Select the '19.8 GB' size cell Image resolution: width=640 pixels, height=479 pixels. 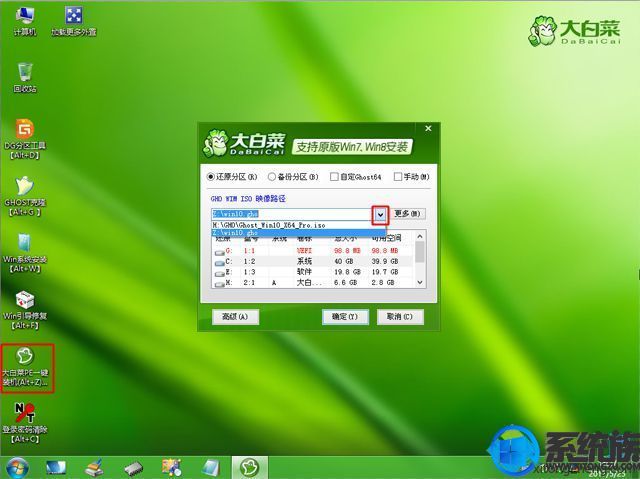pos(347,272)
